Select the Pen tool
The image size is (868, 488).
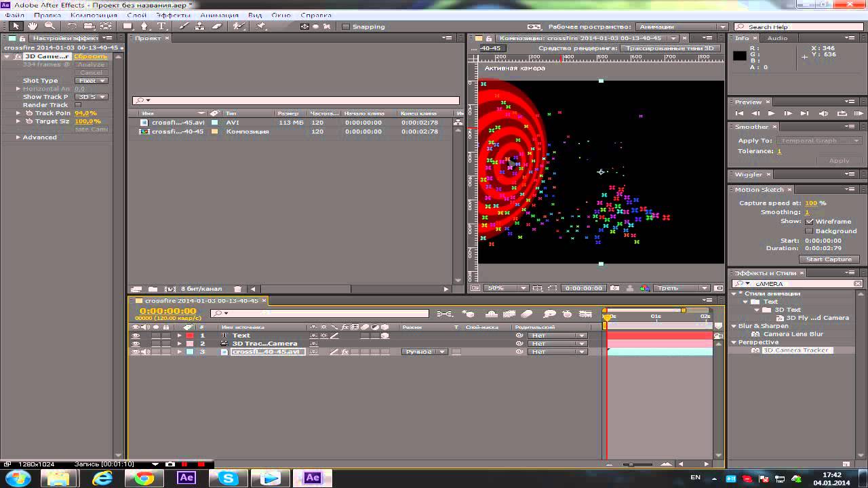[x=144, y=26]
